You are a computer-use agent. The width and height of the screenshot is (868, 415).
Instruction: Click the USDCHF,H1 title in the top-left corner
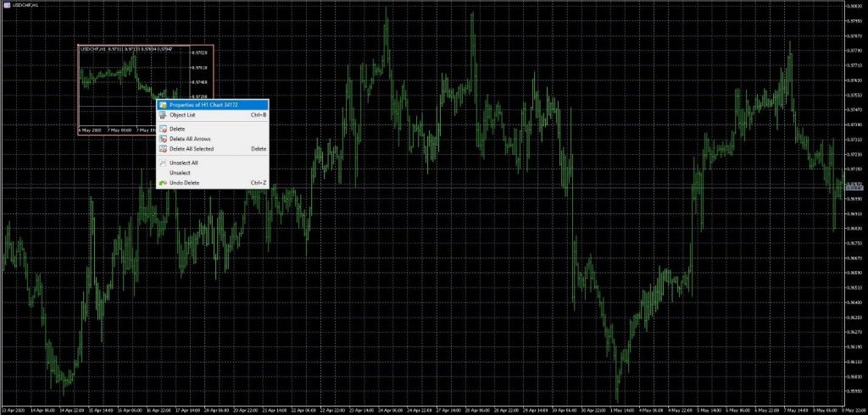tap(26, 5)
